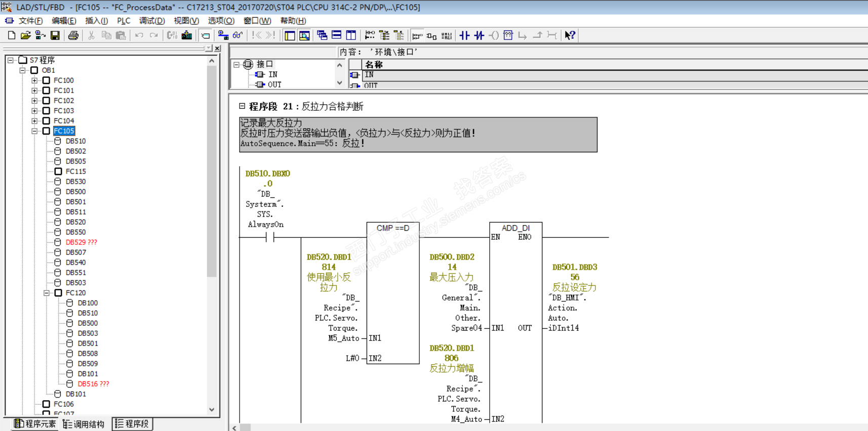Viewport: 868px width, 431px height.
Task: Open the 插入(I) menu
Action: tap(96, 21)
